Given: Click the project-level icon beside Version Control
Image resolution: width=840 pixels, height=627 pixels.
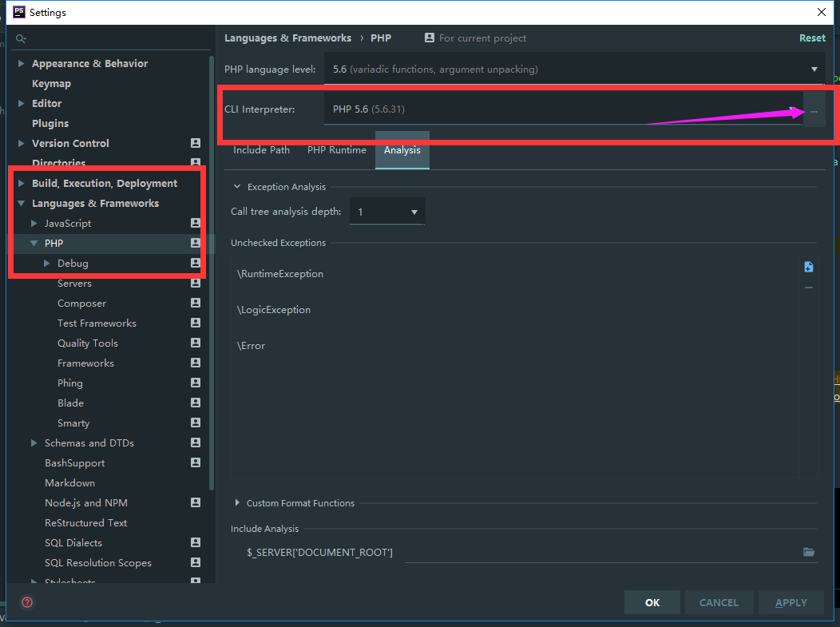Looking at the screenshot, I should (196, 143).
